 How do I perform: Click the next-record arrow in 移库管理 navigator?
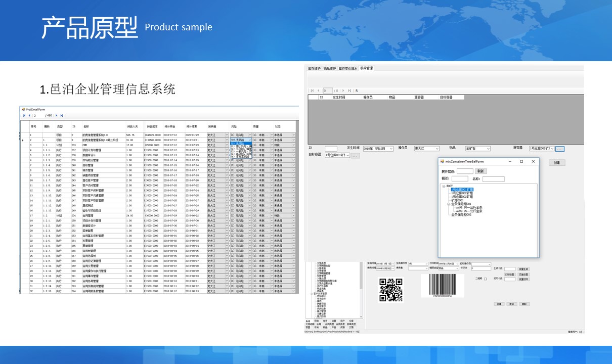tap(344, 90)
